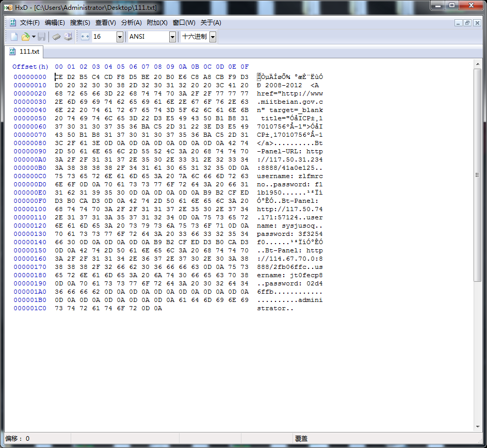Click the Open disk drive icon
The width and height of the screenshot is (487, 448).
(68, 37)
